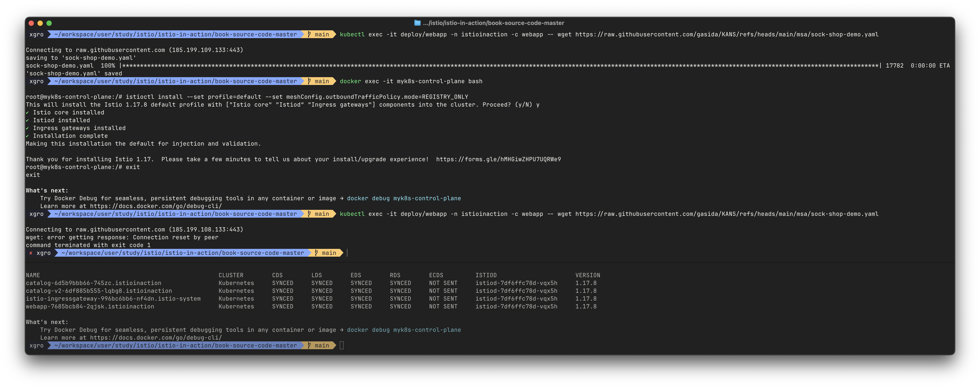Click 'command terminated with exit code 1' line
Viewport: 980px width, 388px height.
pos(88,245)
